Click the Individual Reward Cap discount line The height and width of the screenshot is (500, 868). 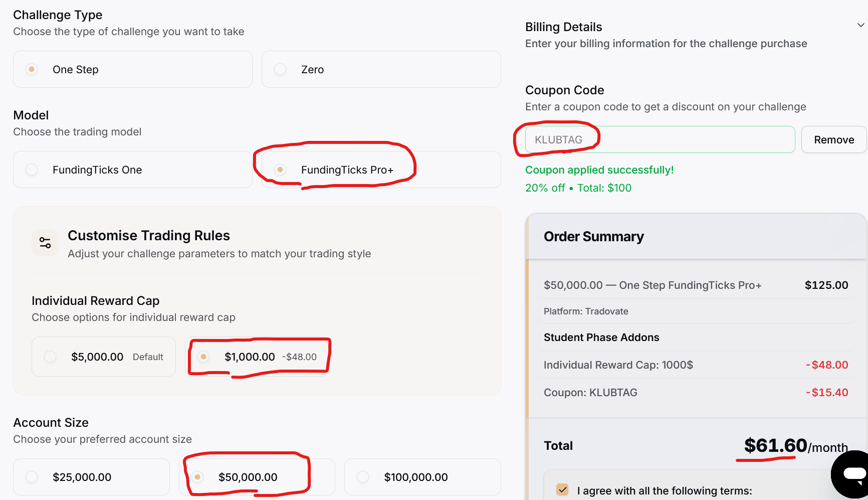[x=618, y=365]
